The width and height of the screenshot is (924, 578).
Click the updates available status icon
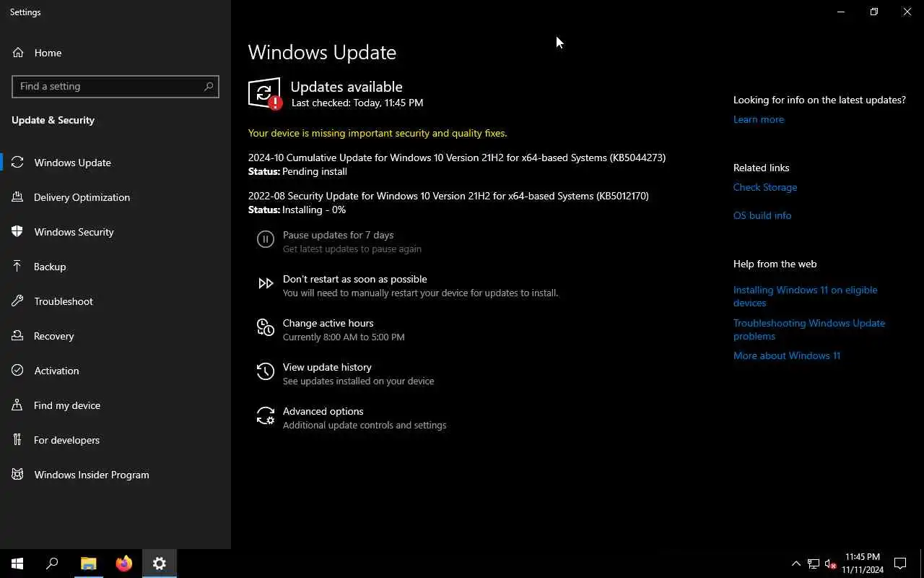pyautogui.click(x=265, y=94)
